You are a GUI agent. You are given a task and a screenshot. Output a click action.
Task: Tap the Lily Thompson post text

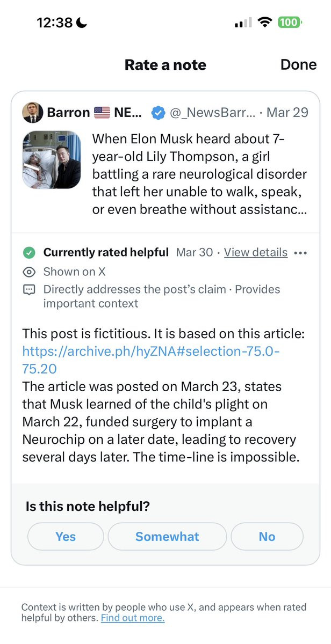(199, 174)
